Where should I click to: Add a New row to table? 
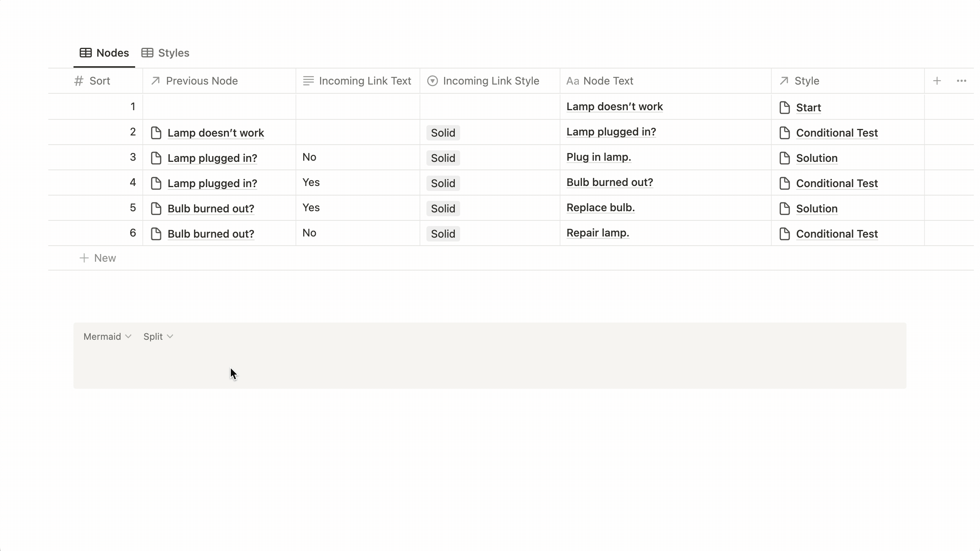coord(98,258)
